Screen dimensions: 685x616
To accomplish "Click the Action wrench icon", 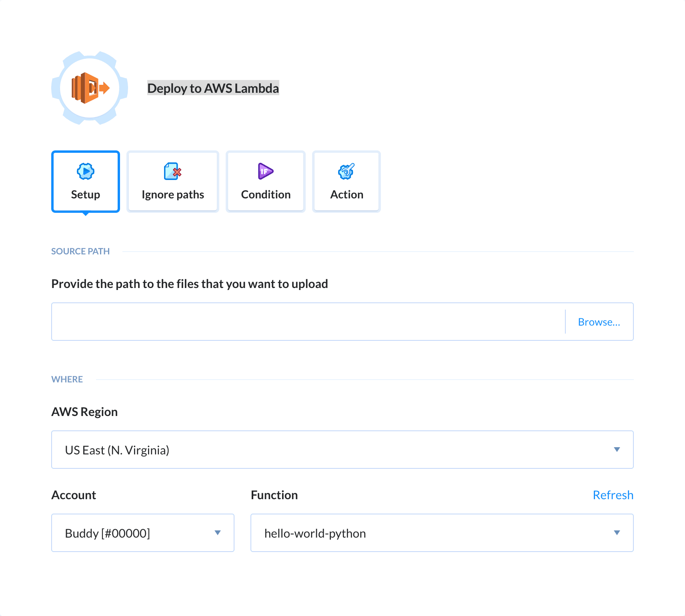I will tap(346, 172).
